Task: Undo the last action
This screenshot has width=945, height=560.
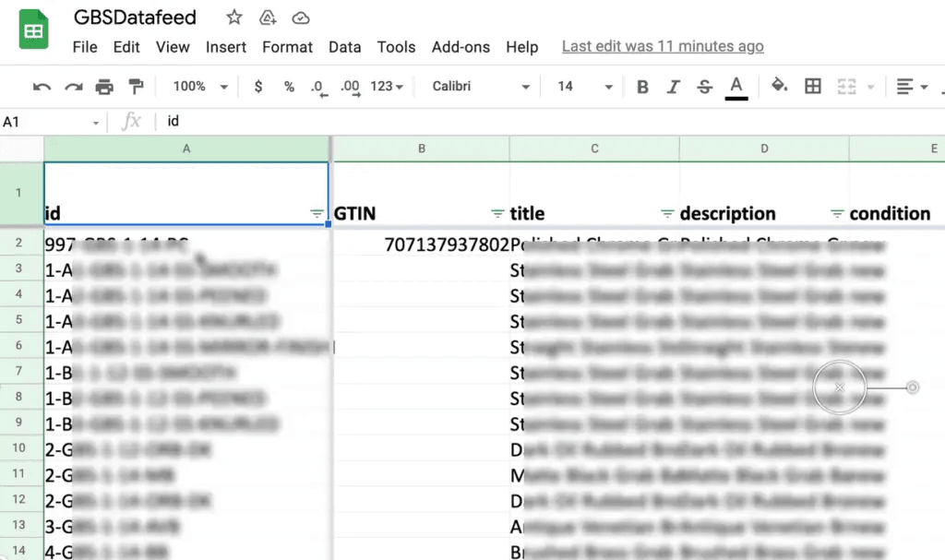Action: pyautogui.click(x=42, y=86)
